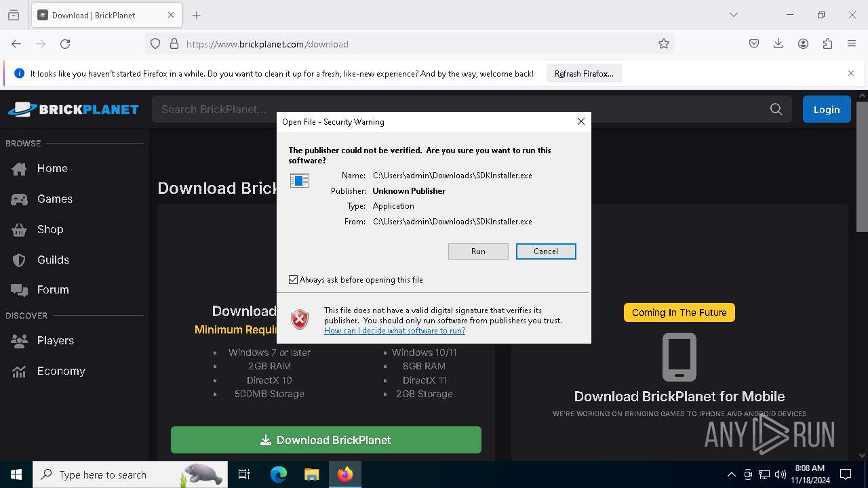
Task: Click the Coming In The Future badge
Action: click(x=679, y=312)
